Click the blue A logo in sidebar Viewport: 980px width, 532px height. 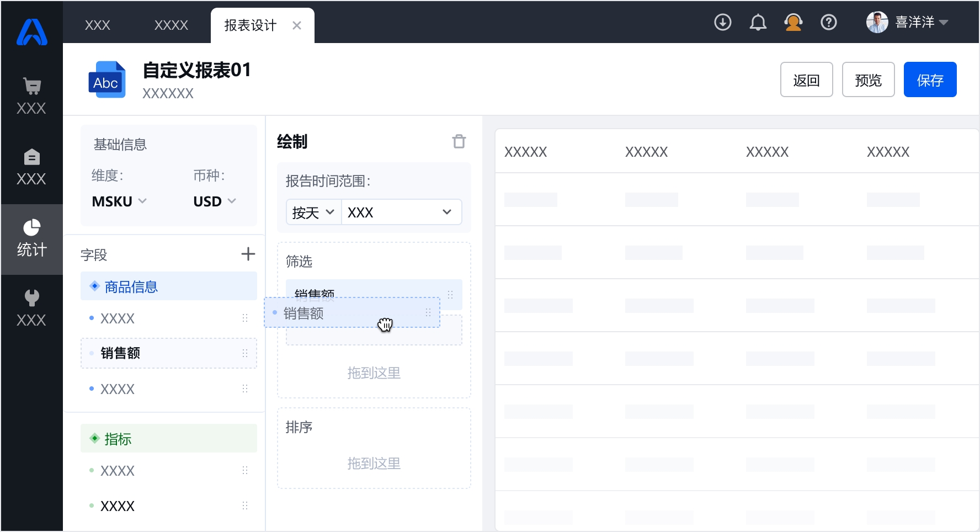32,32
